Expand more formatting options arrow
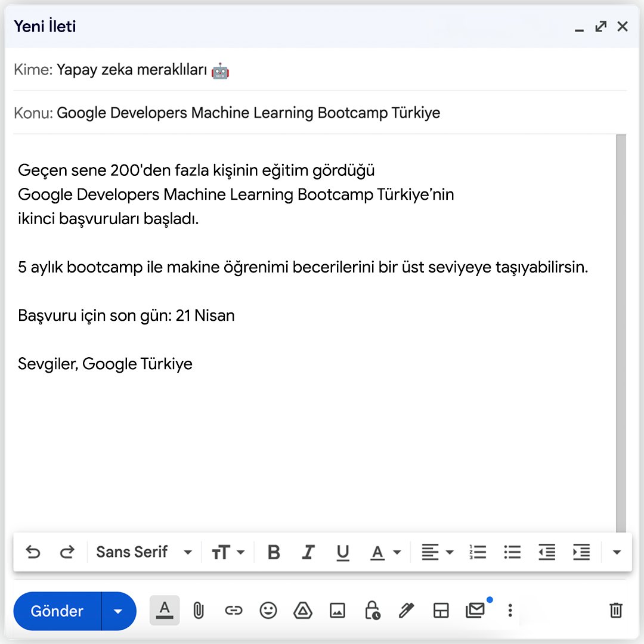Viewport: 644px width, 644px height. click(x=617, y=552)
